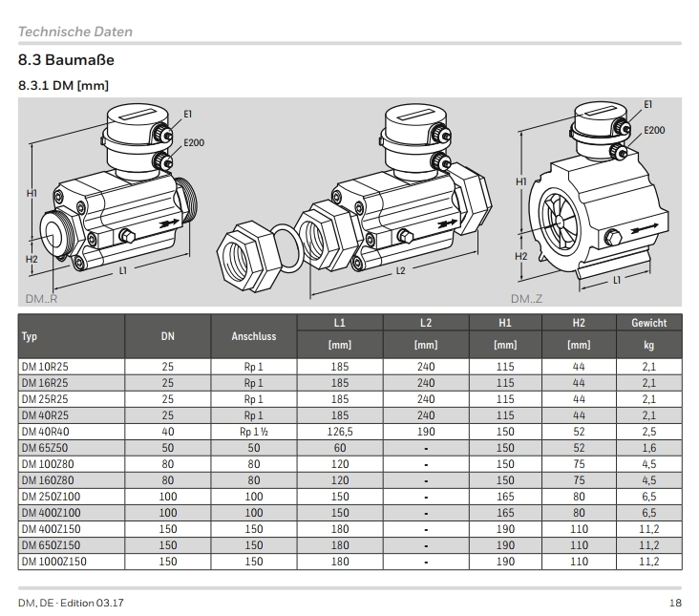Click the weight '1,6' in row DM 65Z50
This screenshot has height=616, width=699.
tap(649, 448)
